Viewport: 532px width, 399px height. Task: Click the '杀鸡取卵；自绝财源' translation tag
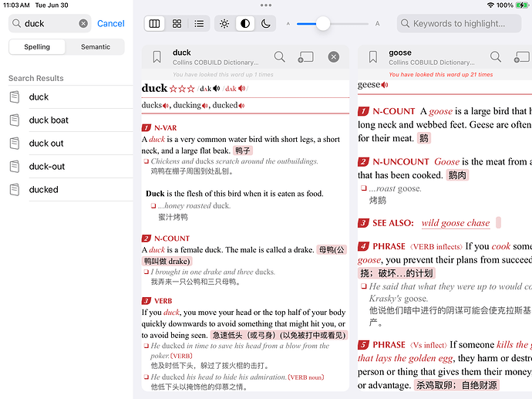click(x=456, y=385)
